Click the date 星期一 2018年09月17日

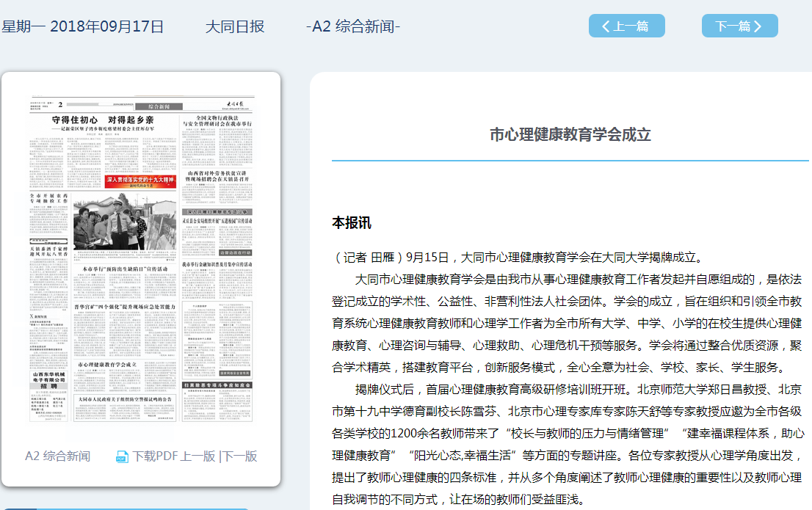[x=82, y=26]
